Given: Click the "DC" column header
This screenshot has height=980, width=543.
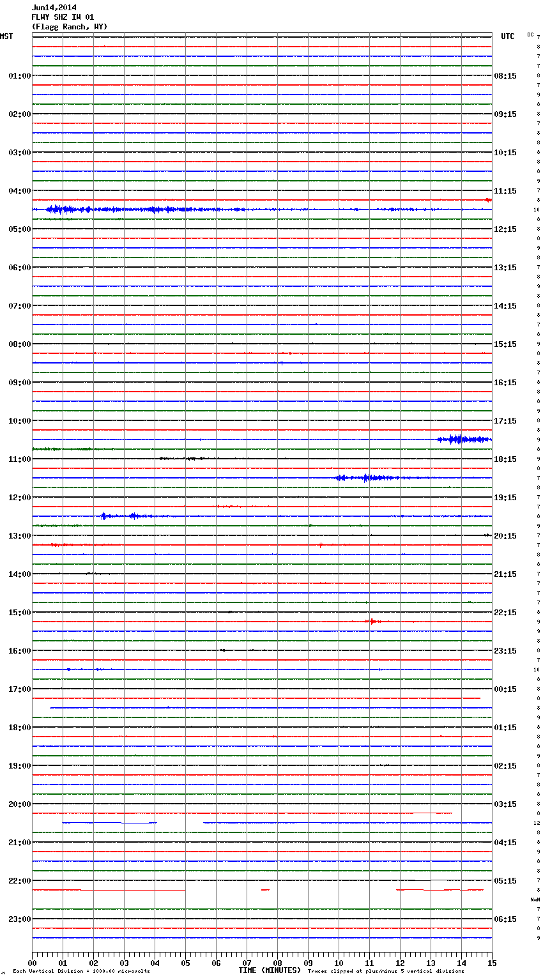Looking at the screenshot, I should click(530, 34).
